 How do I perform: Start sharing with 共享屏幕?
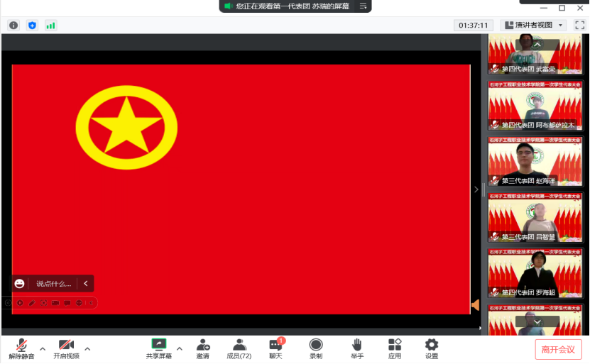coord(159,348)
